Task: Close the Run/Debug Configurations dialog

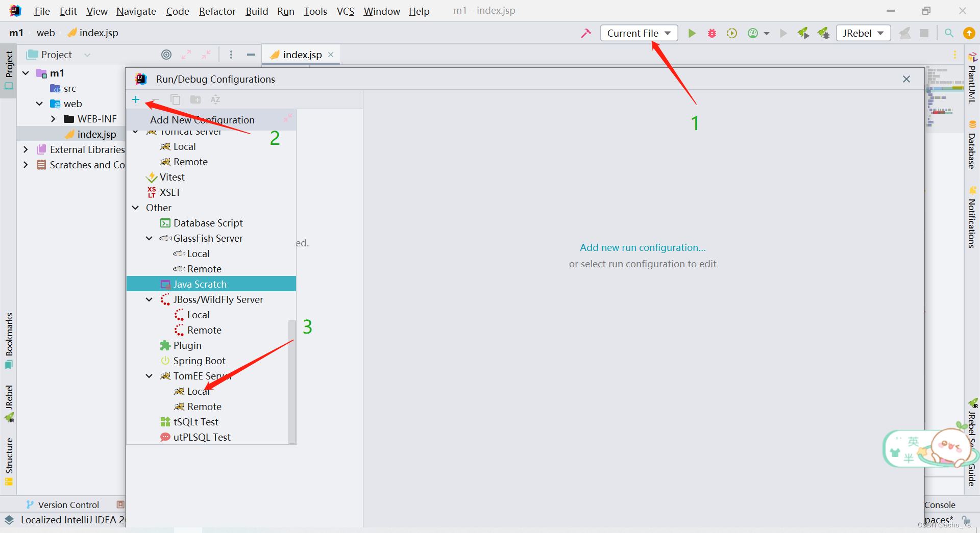Action: (x=906, y=79)
